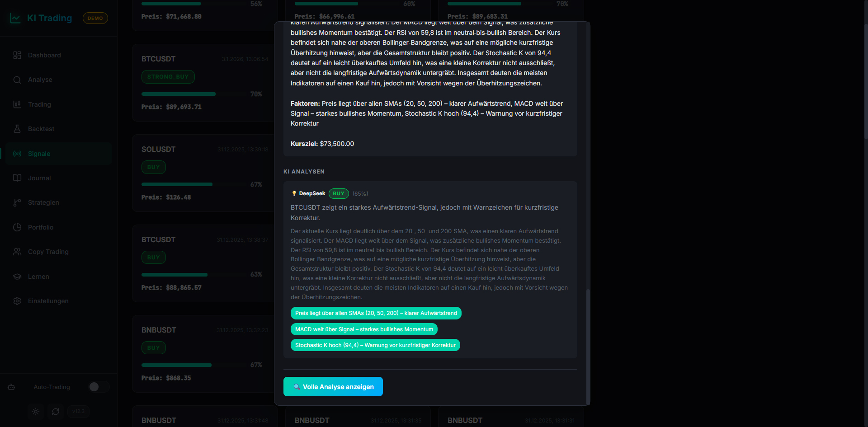The image size is (868, 427).
Task: Open the Trading menu item
Action: point(39,104)
